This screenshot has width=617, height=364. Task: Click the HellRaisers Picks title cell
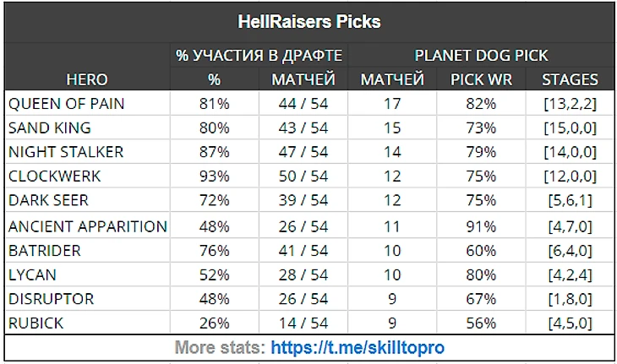point(308,22)
